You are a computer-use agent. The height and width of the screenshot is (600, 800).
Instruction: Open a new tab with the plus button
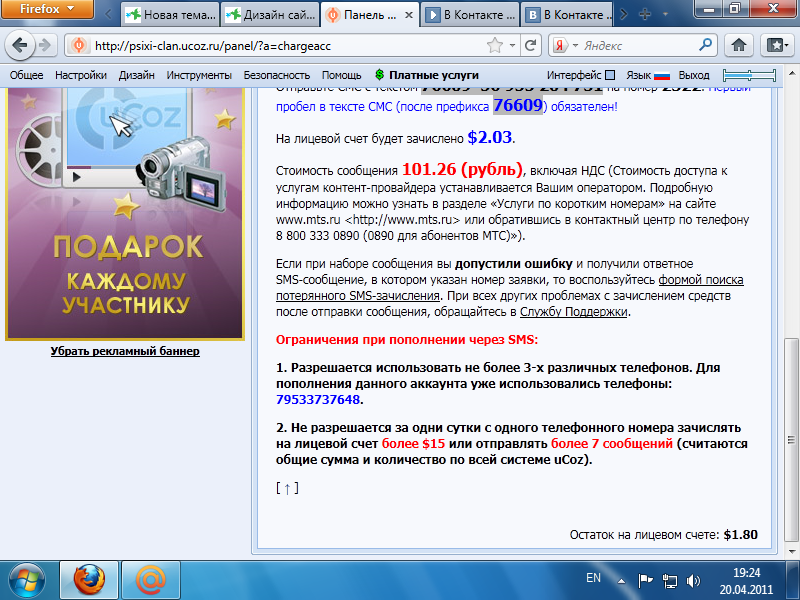tap(645, 14)
